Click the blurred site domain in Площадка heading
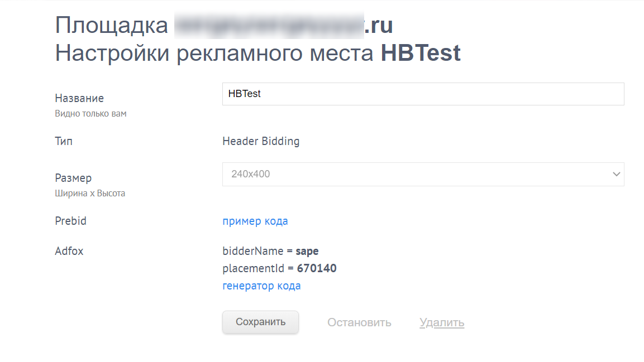The width and height of the screenshot is (644, 362). tap(269, 26)
